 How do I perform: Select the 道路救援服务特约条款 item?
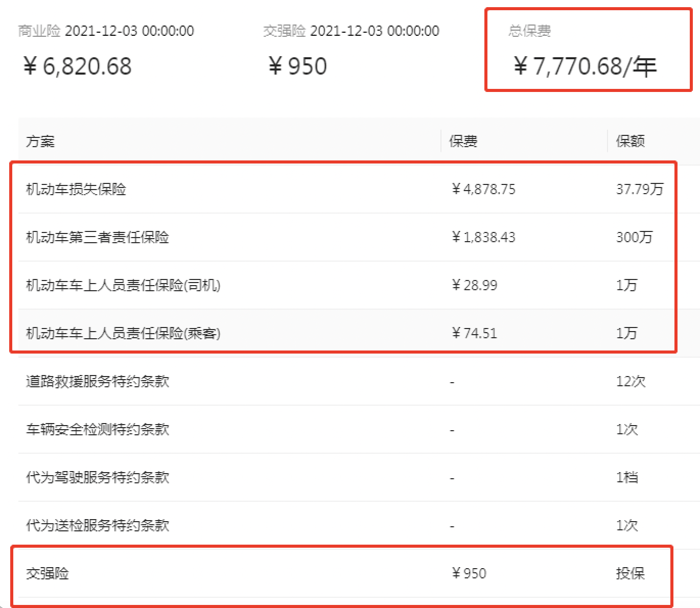pyautogui.click(x=97, y=382)
